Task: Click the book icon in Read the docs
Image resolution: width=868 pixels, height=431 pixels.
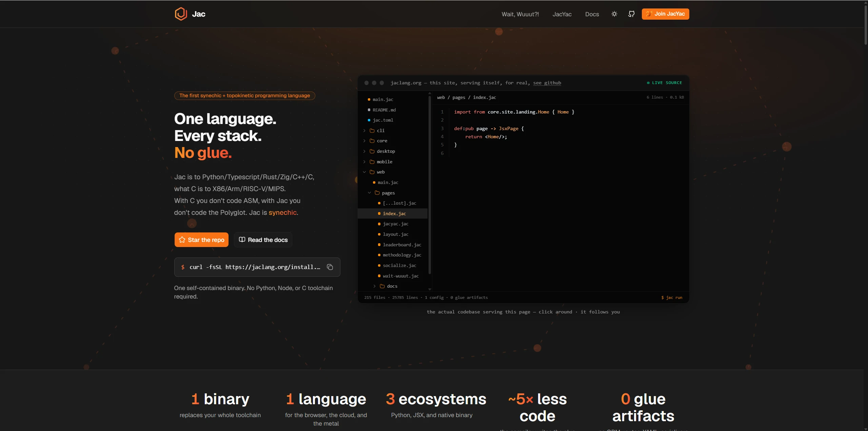Action: click(x=242, y=240)
